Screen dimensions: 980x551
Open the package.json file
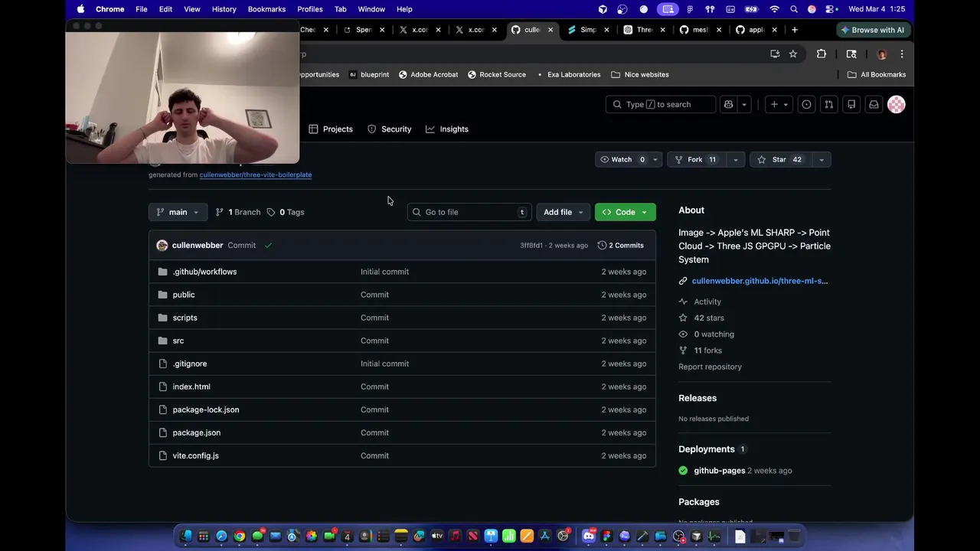197,432
